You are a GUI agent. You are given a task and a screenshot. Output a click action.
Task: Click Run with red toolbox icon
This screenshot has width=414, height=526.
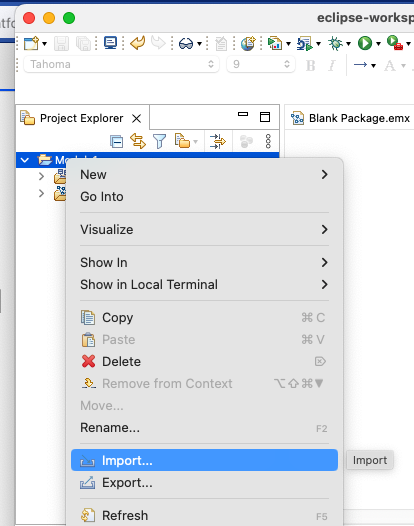(395, 43)
